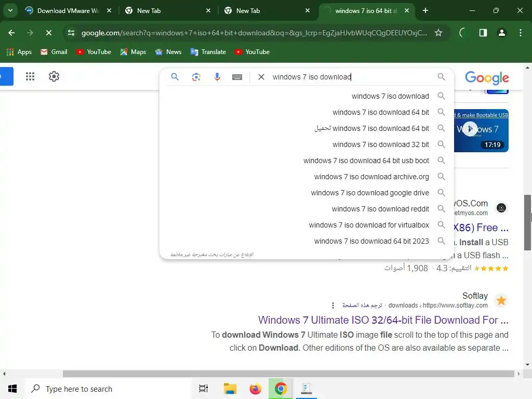Open the Apps bookmark

tap(19, 52)
